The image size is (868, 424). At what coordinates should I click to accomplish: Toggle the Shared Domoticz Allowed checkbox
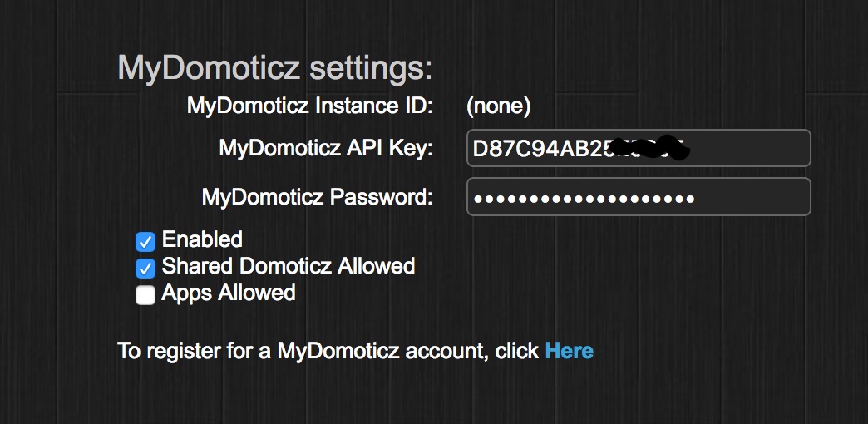pyautogui.click(x=145, y=269)
